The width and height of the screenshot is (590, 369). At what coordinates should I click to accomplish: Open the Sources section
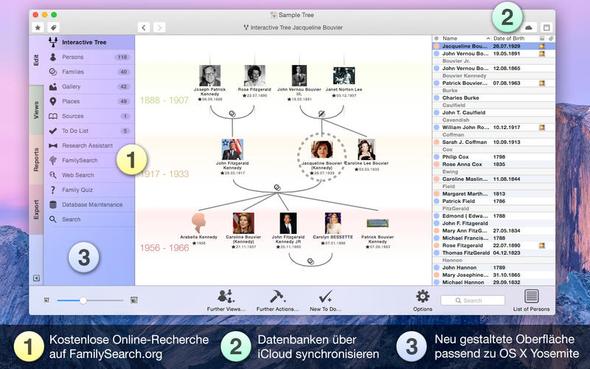pos(90,116)
